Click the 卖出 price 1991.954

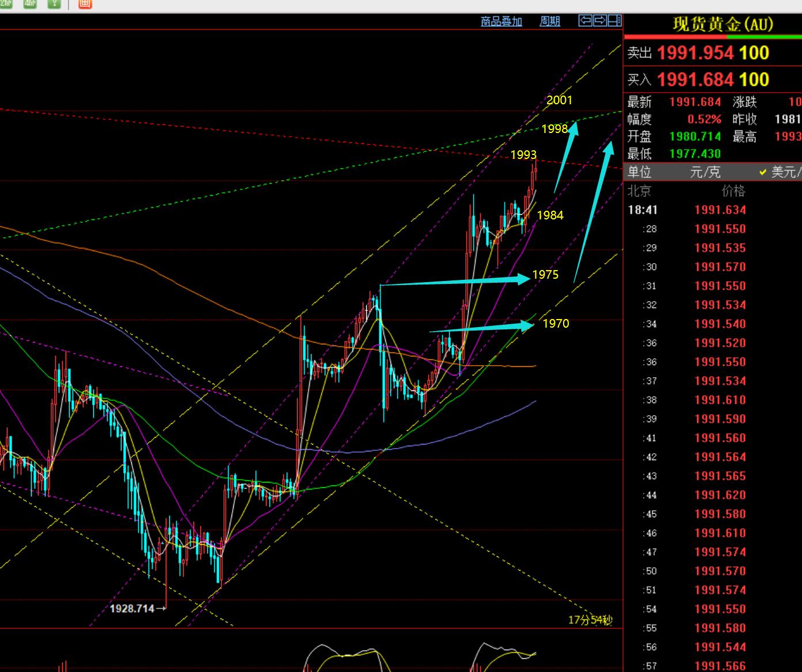pyautogui.click(x=695, y=53)
